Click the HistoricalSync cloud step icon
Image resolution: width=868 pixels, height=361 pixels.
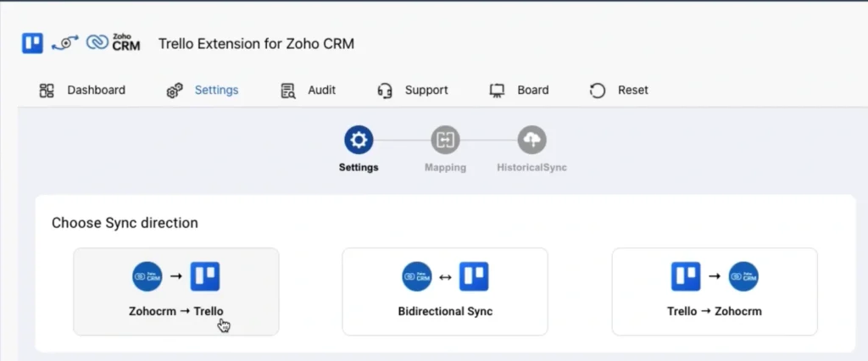point(531,140)
